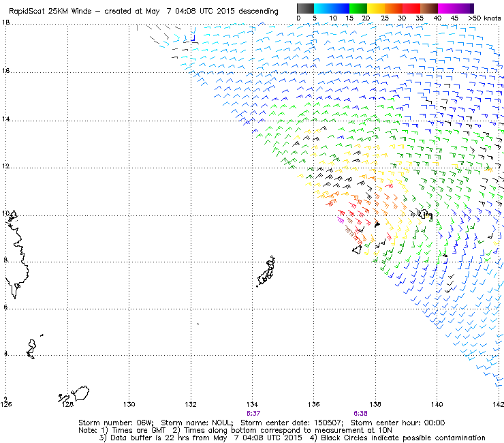
Task: Click the latitude label "6"
Action: [x=5, y=307]
